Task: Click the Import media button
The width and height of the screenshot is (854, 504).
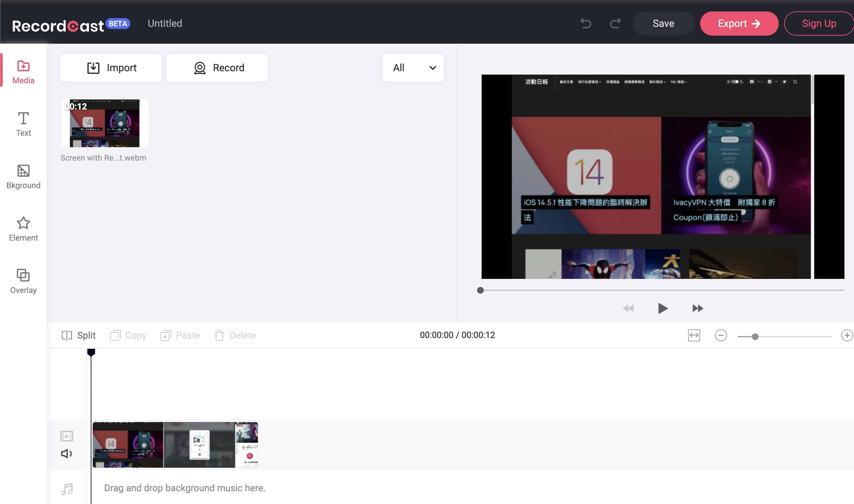Action: pyautogui.click(x=111, y=68)
